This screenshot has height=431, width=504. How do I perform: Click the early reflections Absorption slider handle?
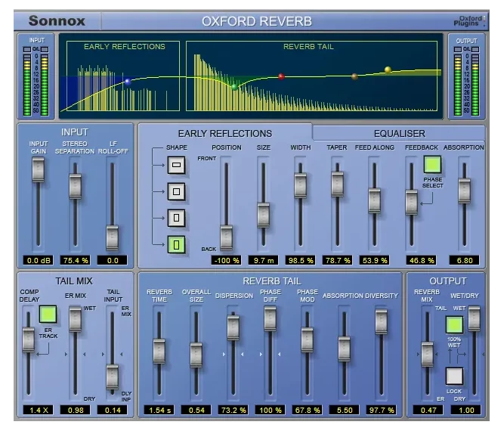[464, 191]
